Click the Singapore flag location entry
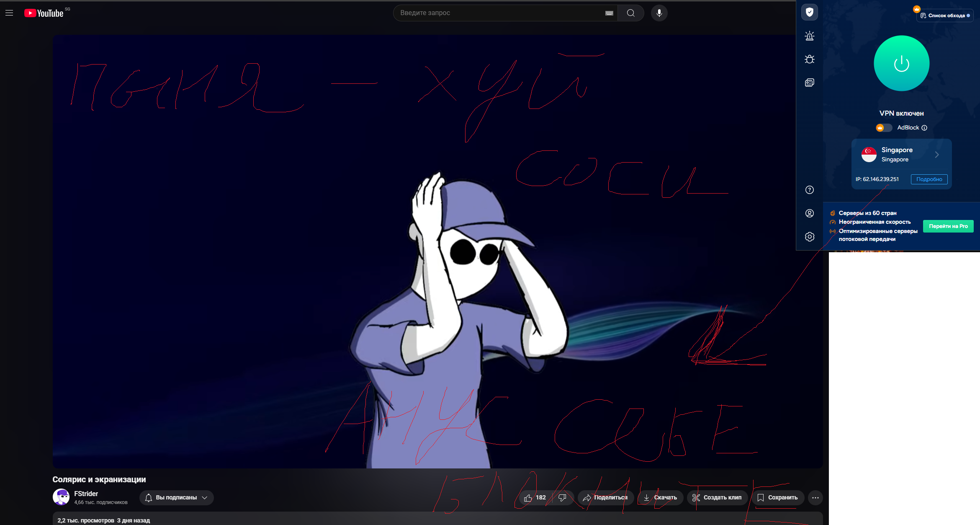 (x=901, y=155)
